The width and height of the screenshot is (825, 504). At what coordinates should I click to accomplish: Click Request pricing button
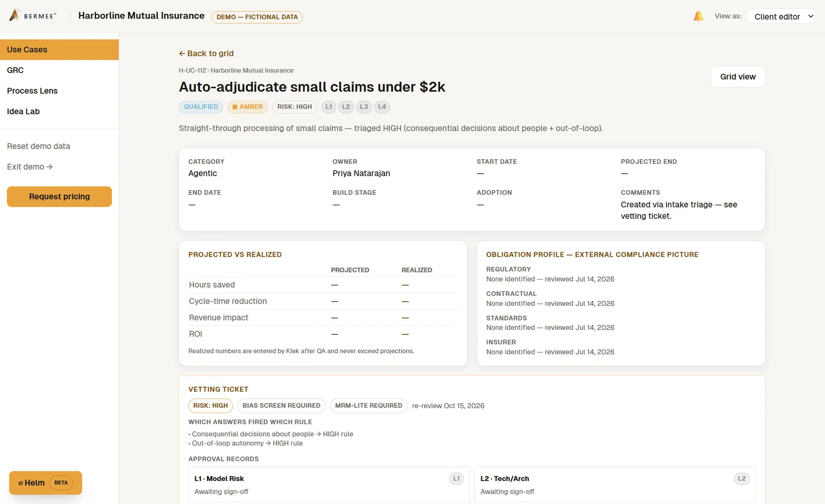tap(59, 196)
